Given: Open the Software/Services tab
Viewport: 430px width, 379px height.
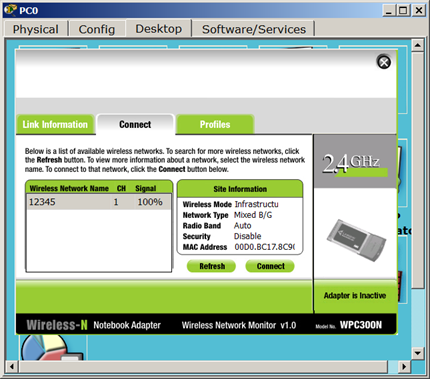Looking at the screenshot, I should click(254, 29).
